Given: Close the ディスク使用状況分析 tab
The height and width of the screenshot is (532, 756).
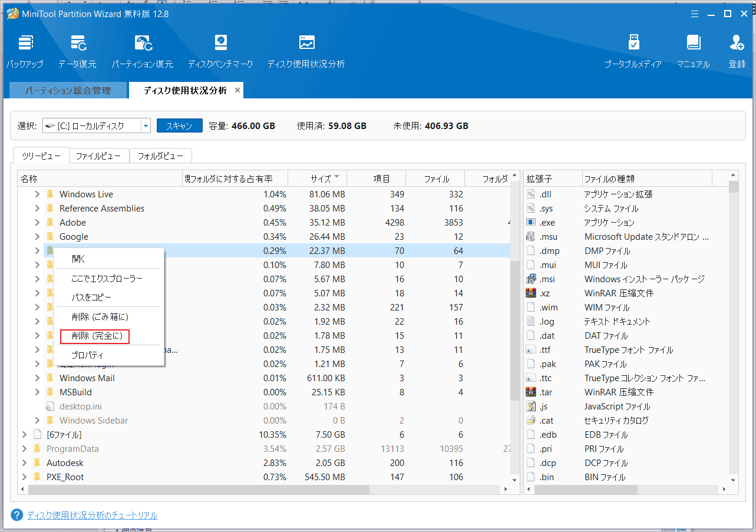Looking at the screenshot, I should pos(237,90).
